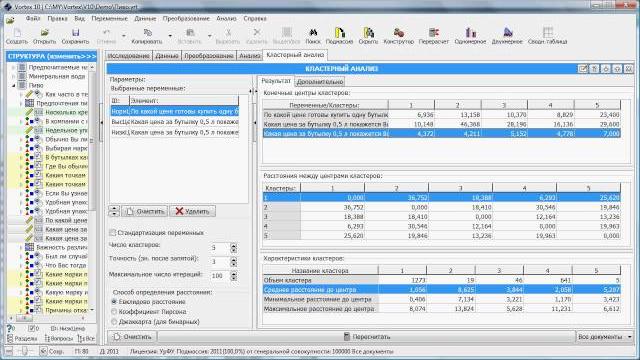Open Поиск binoculars search tool
The height and width of the screenshot is (360, 640).
pos(313,33)
